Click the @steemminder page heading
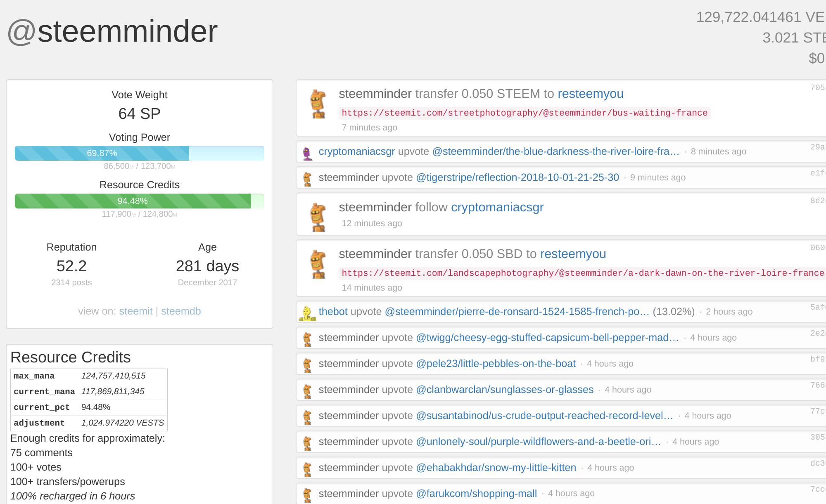 112,31
